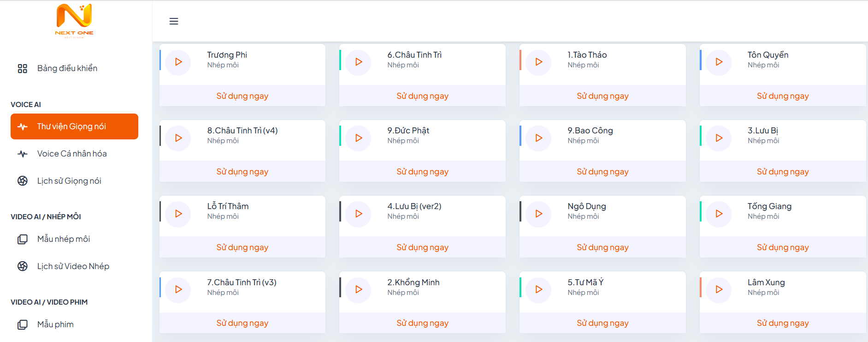
Task: Play the 2.Khổng Minh voice preview
Action: [358, 289]
